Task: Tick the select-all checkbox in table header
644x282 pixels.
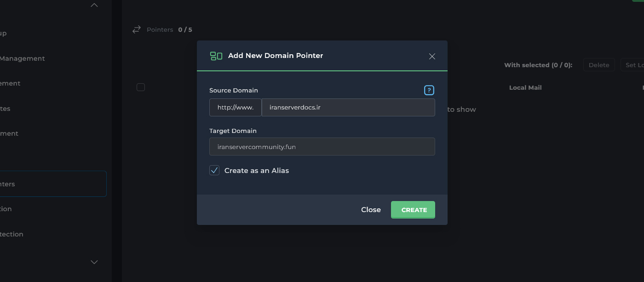Action: coord(141,87)
